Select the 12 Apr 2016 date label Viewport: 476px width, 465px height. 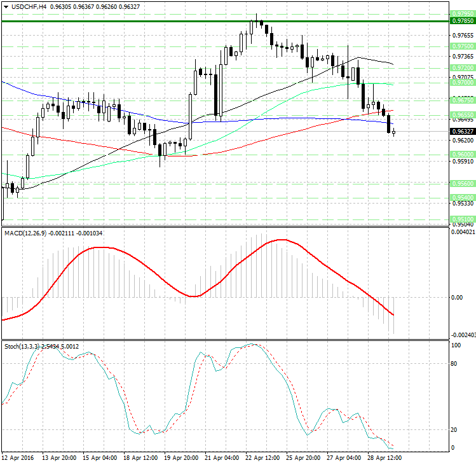coord(18,457)
